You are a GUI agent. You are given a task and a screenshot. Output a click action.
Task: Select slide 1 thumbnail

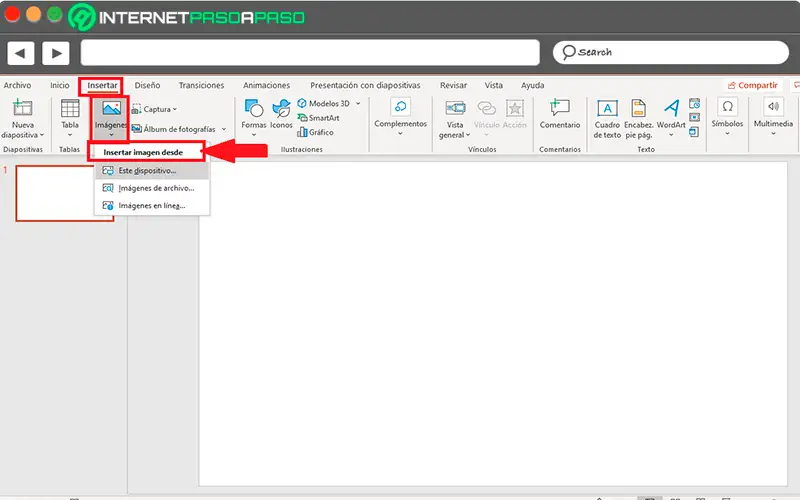click(65, 193)
